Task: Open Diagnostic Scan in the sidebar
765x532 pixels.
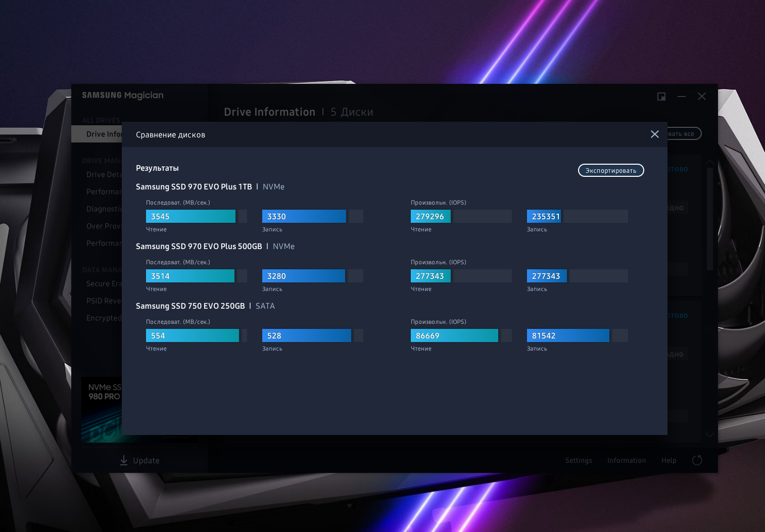Action: pos(104,209)
